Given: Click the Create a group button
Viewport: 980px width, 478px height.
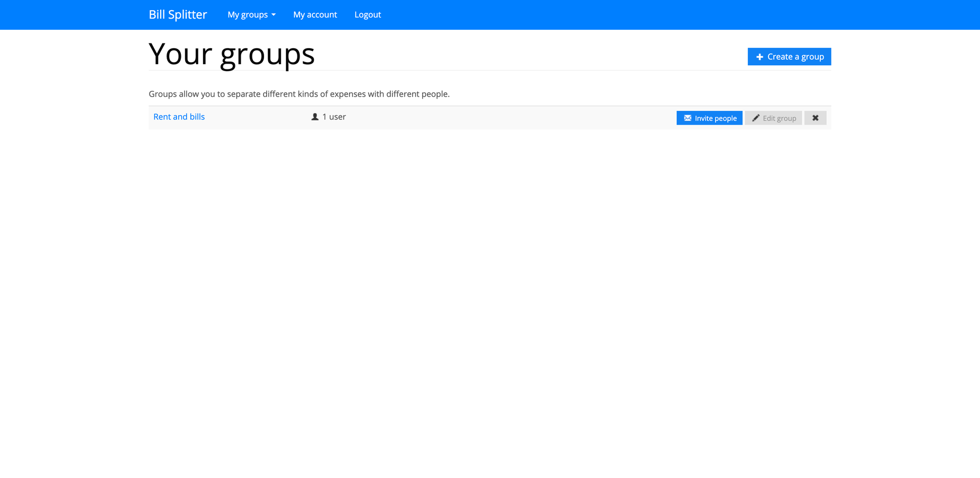Looking at the screenshot, I should coord(789,57).
